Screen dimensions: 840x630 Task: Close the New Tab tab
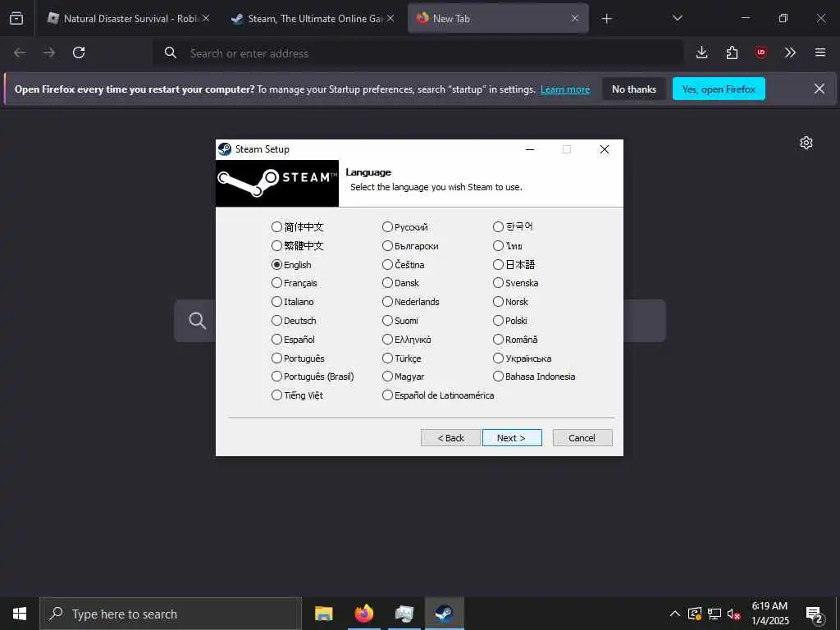click(575, 18)
